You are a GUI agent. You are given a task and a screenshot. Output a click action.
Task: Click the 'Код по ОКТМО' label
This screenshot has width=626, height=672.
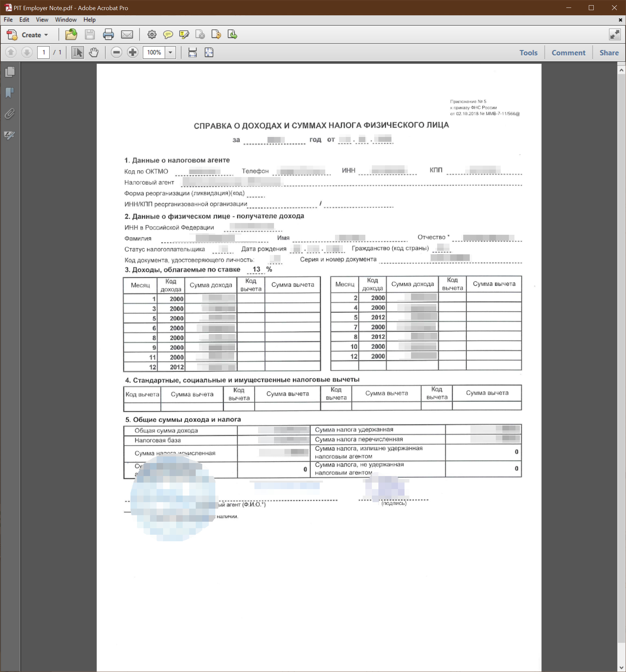coord(146,172)
